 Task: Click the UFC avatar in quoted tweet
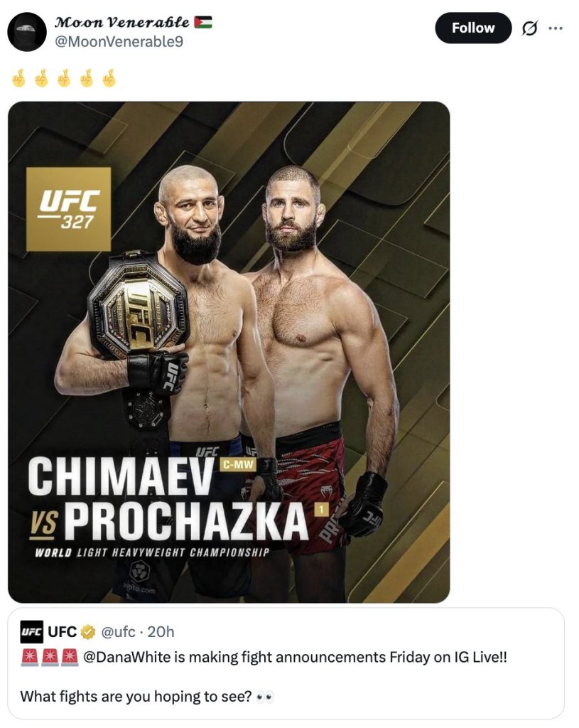coord(31,632)
